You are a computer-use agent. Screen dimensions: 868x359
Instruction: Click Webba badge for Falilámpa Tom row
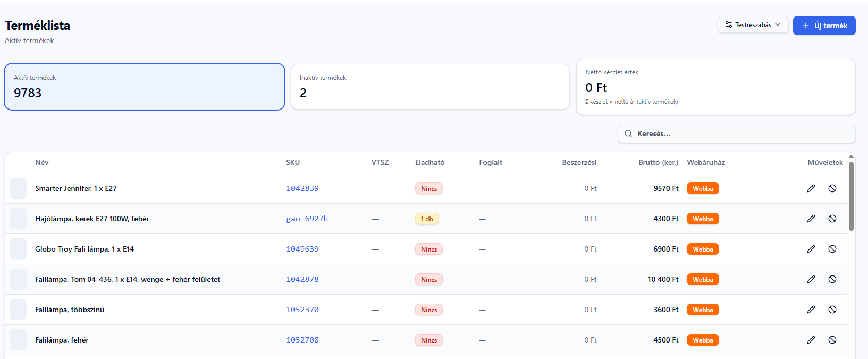point(703,279)
